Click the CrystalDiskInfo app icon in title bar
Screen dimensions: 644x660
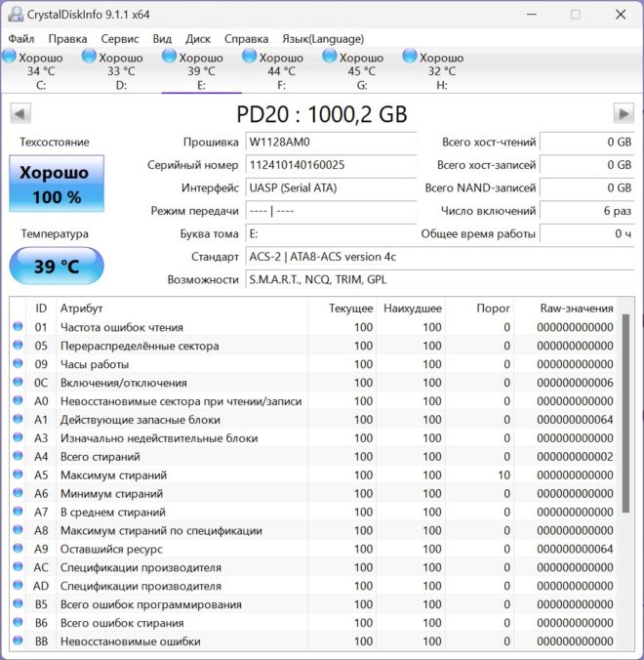tap(16, 15)
